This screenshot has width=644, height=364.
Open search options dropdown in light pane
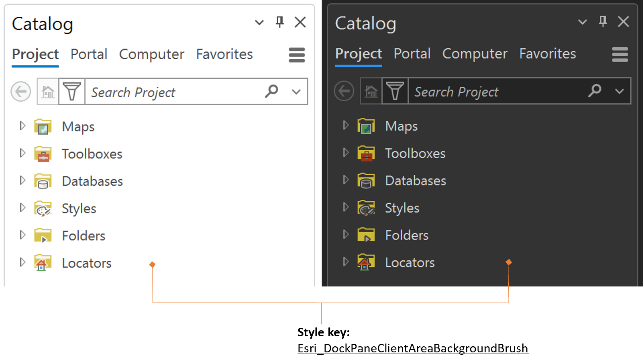[x=296, y=92]
